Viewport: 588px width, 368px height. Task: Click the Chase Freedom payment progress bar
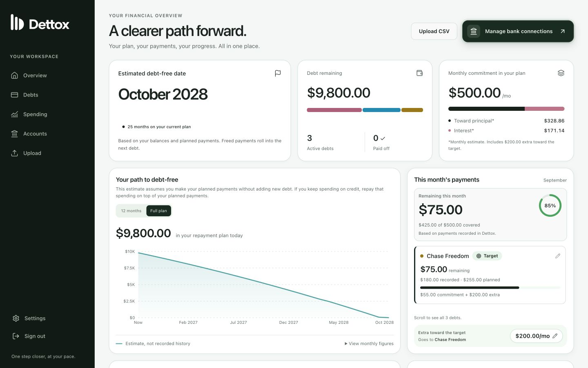click(490, 288)
